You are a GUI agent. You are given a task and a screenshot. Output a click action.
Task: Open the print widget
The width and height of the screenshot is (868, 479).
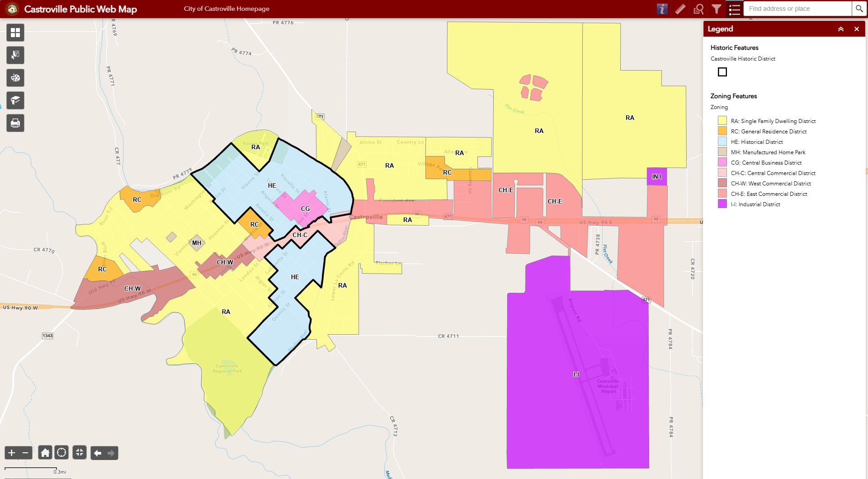[x=15, y=123]
